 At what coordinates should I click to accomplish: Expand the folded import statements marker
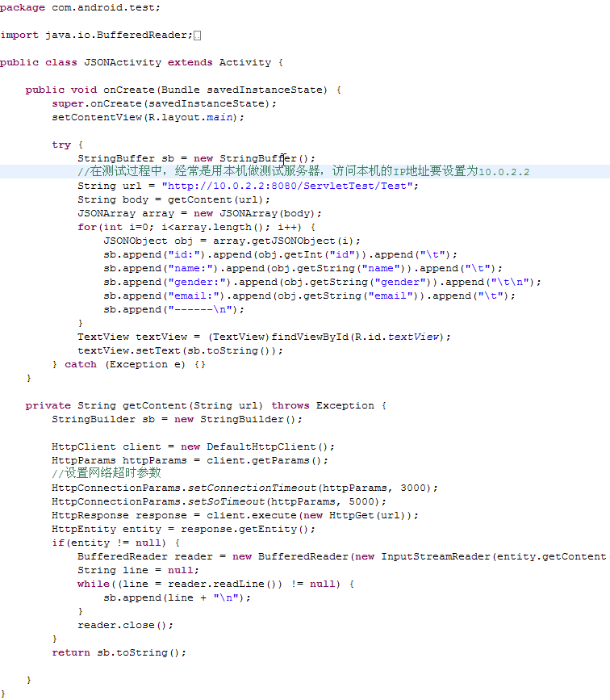pos(198,35)
